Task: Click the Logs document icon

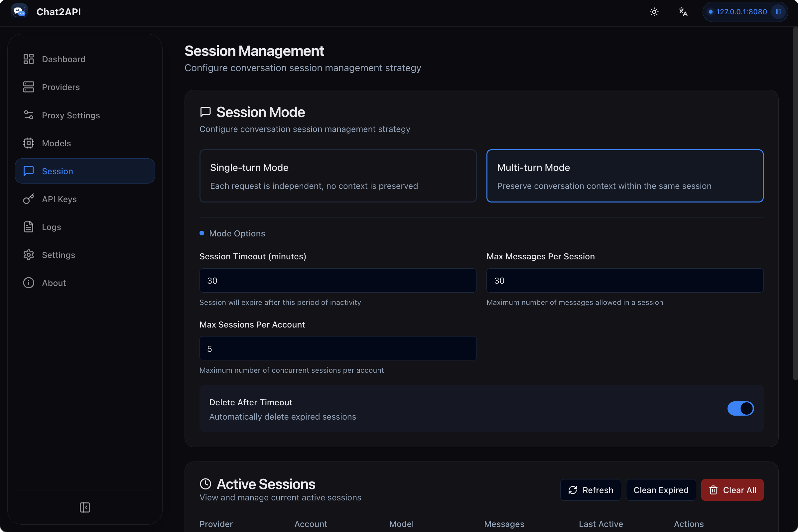Action: [x=29, y=227]
